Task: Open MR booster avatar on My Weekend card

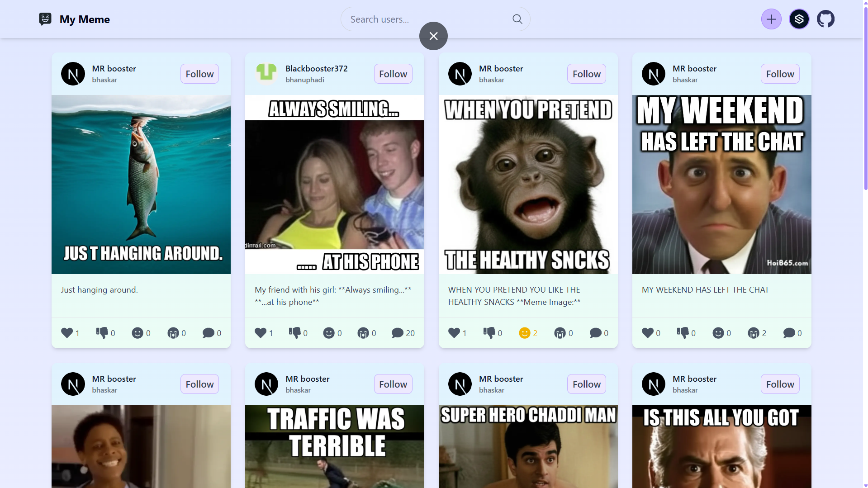Action: [x=654, y=74]
